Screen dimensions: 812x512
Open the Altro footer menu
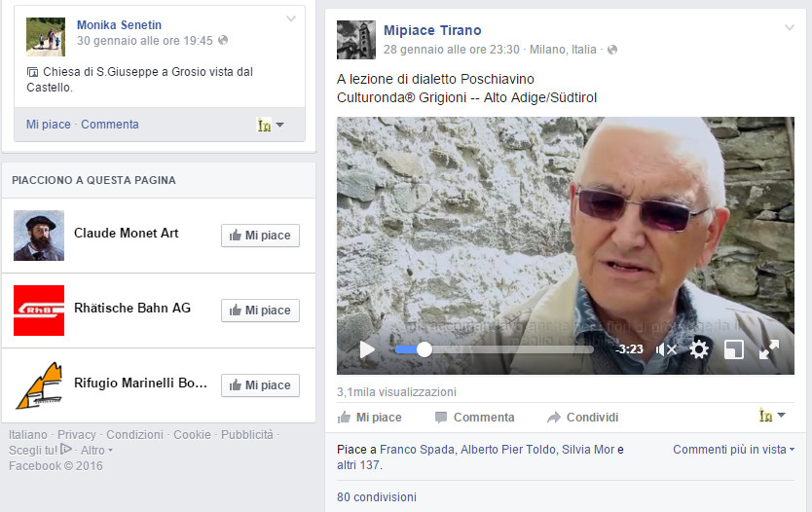(x=96, y=451)
